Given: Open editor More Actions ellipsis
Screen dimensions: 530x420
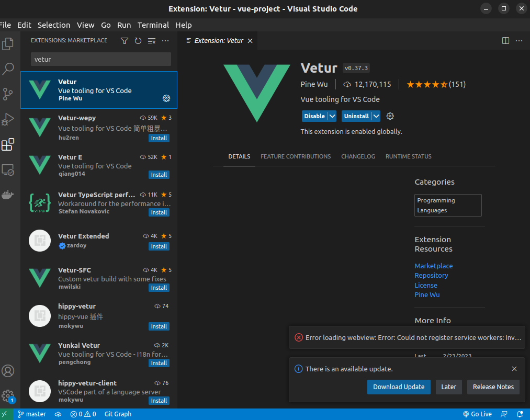Looking at the screenshot, I should pyautogui.click(x=519, y=41).
